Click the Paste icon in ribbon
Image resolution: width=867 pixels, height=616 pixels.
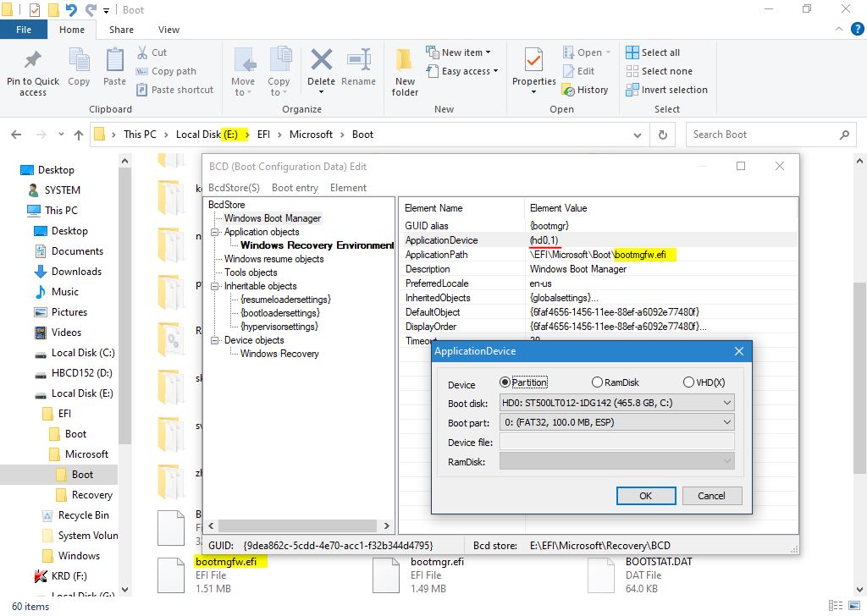point(114,63)
